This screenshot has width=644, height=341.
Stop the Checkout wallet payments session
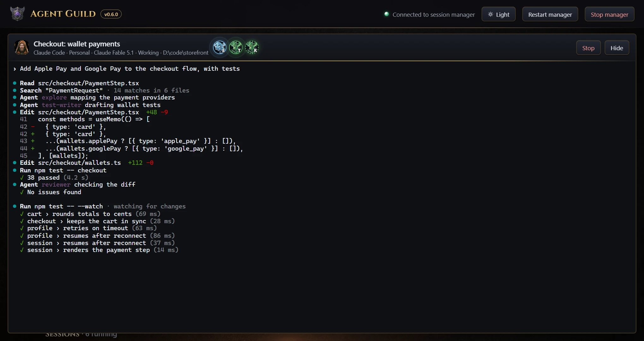588,48
